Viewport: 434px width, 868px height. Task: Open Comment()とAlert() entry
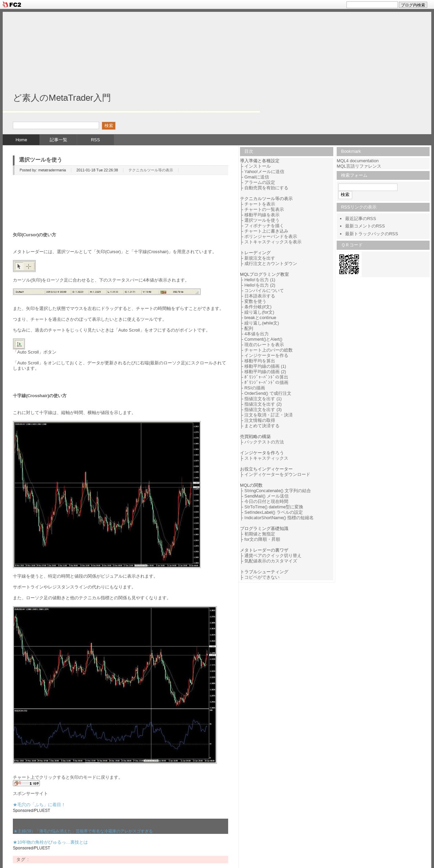click(263, 339)
